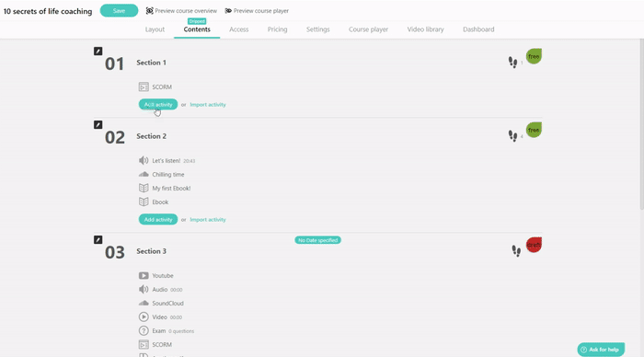Click the speaker icon beside Let's listen!
Viewport: 644px width, 357px height.
[x=144, y=161]
